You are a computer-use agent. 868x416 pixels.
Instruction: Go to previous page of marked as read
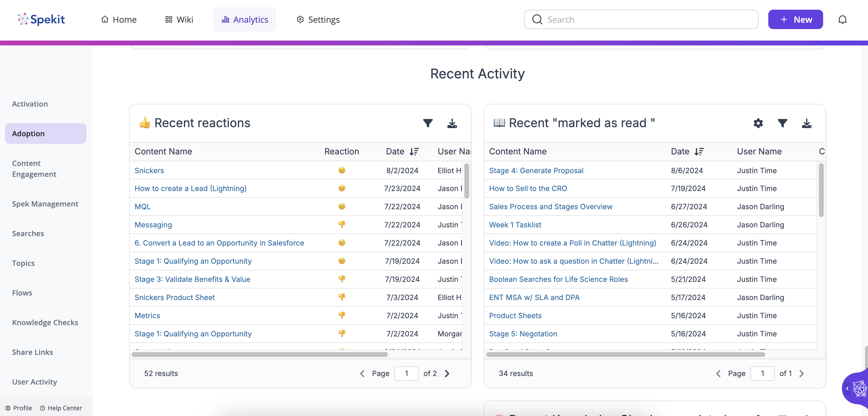[718, 373]
